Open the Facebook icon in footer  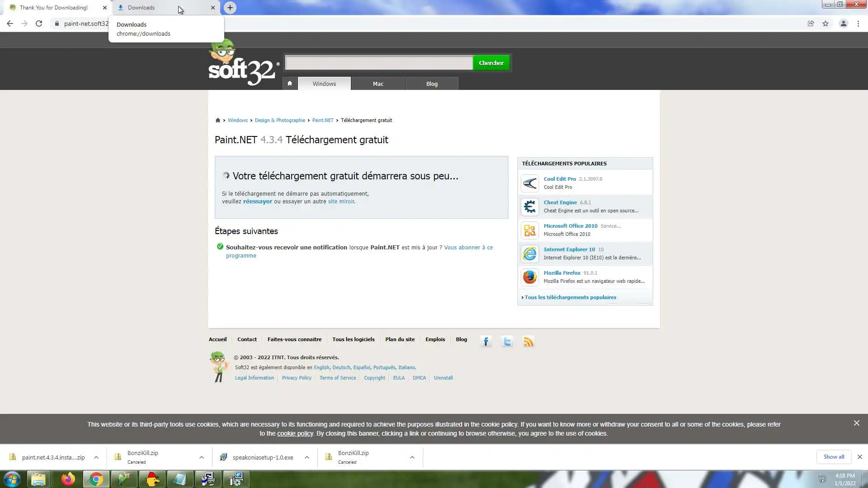click(x=486, y=342)
